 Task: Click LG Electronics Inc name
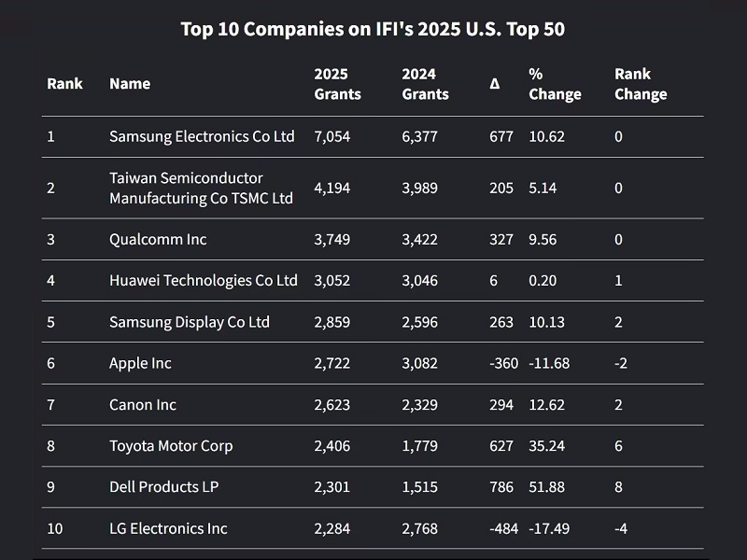[168, 528]
